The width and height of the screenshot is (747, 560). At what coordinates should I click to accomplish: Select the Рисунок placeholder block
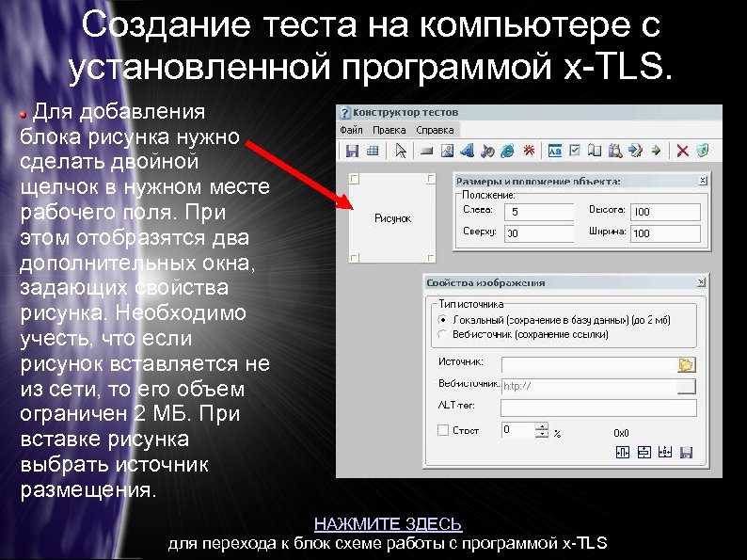click(392, 217)
